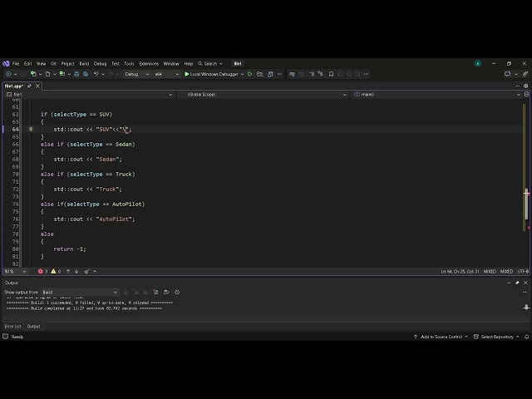
Task: Click the account avatar in title bar
Action: click(478, 63)
